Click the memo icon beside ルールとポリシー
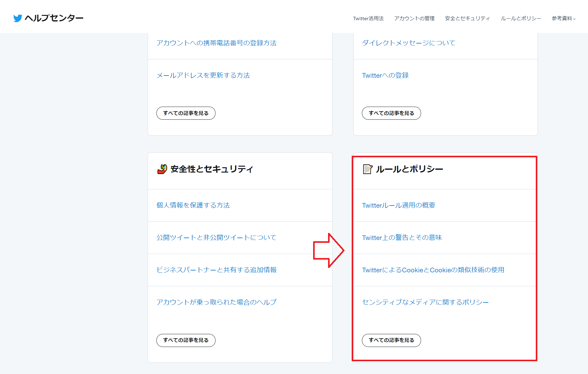This screenshot has width=588, height=374. point(368,169)
